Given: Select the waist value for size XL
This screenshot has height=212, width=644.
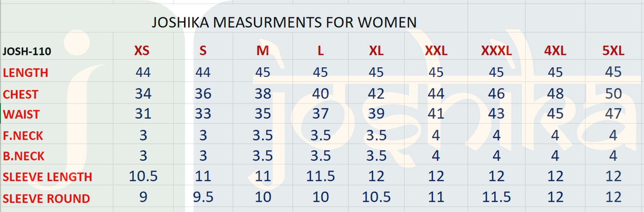Looking at the screenshot, I should point(376,114).
